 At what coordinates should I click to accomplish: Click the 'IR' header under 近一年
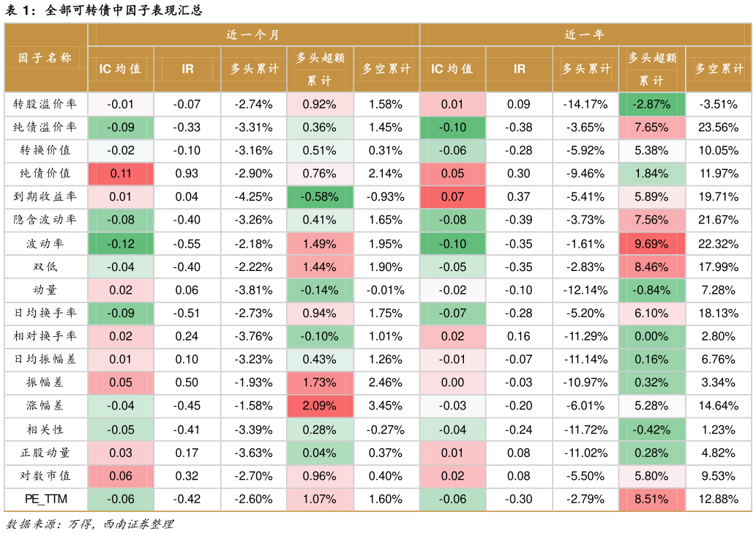(519, 69)
